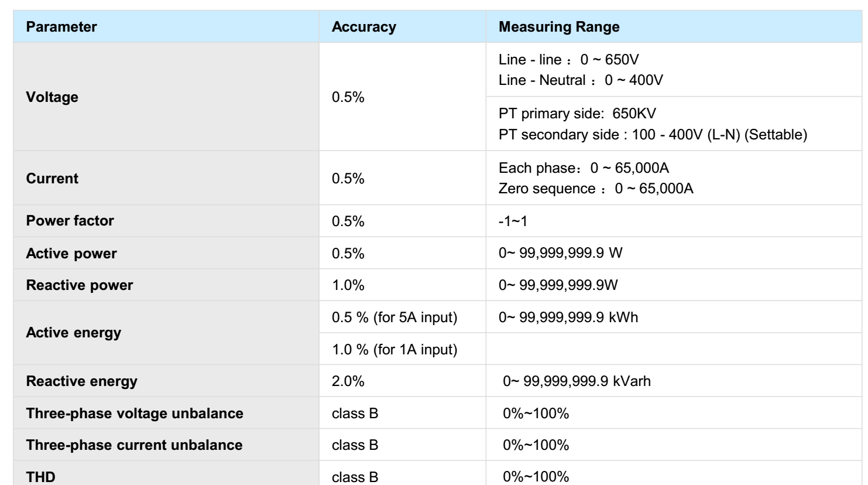Screen dimensions: 868x485
Task: Select the Current parameter cell
Action: (x=52, y=179)
